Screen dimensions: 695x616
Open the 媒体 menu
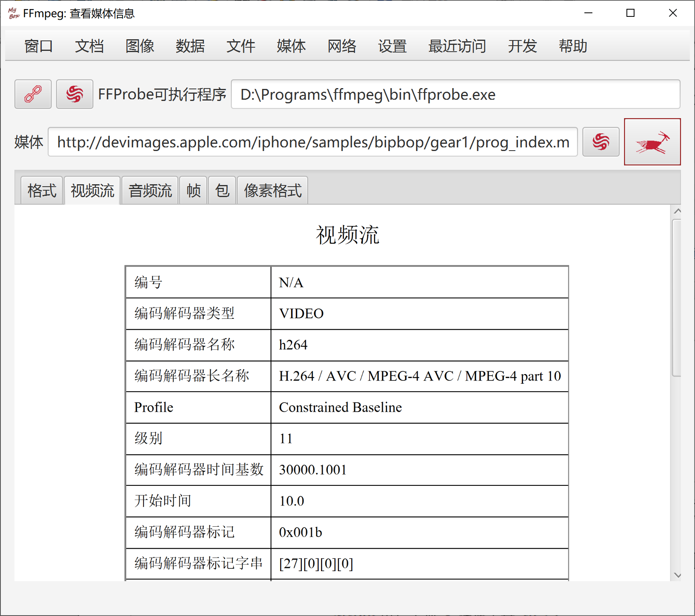click(x=291, y=46)
